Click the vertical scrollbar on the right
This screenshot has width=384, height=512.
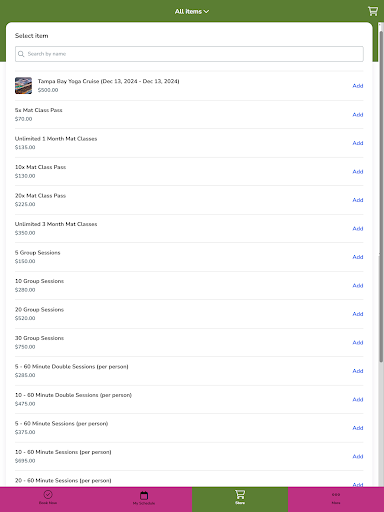[381, 195]
